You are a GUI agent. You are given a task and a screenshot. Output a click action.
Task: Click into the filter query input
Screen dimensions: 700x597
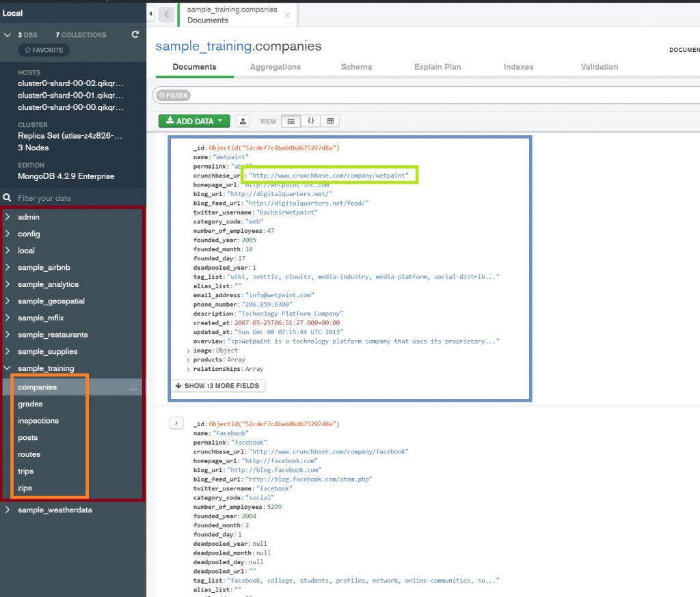[x=446, y=96]
